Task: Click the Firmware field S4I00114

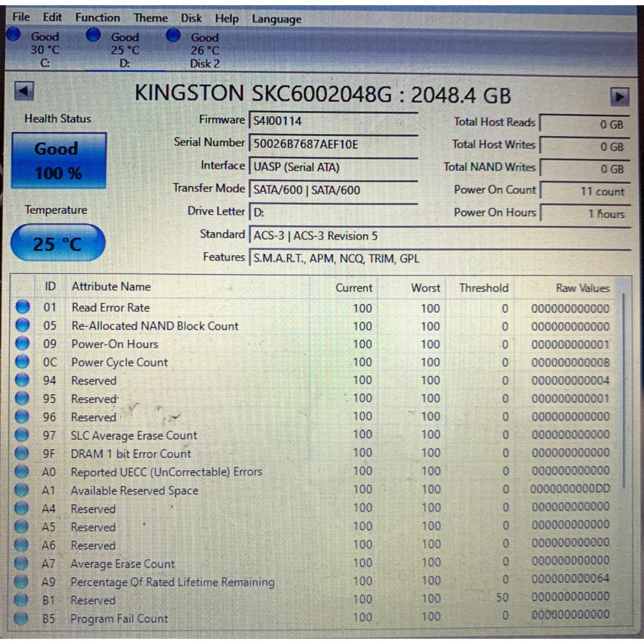Action: 333,120
